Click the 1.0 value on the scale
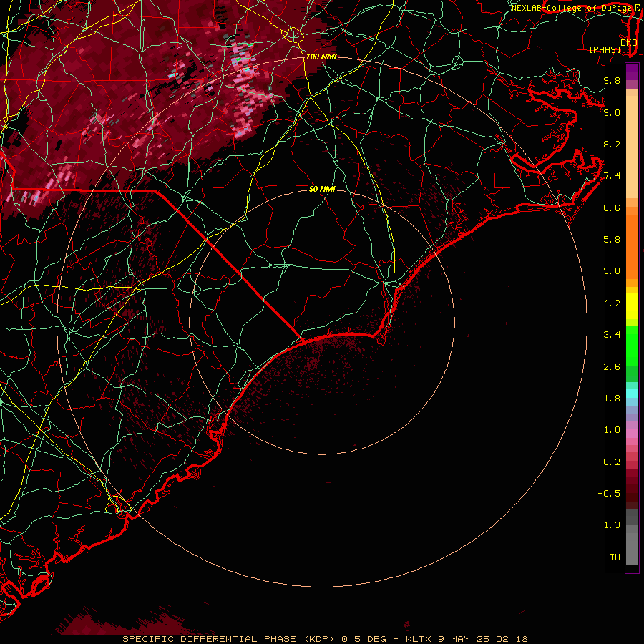The width and height of the screenshot is (644, 644). coord(612,430)
